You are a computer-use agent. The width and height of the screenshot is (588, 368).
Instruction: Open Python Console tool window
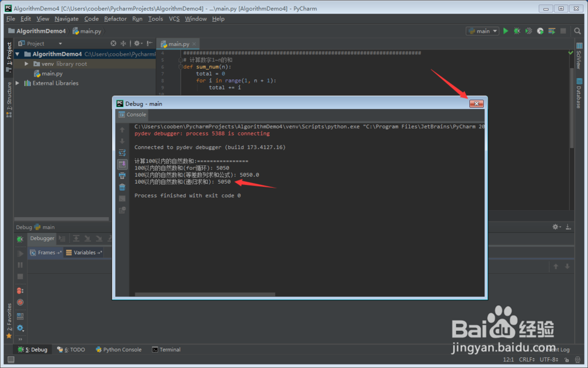[119, 350]
